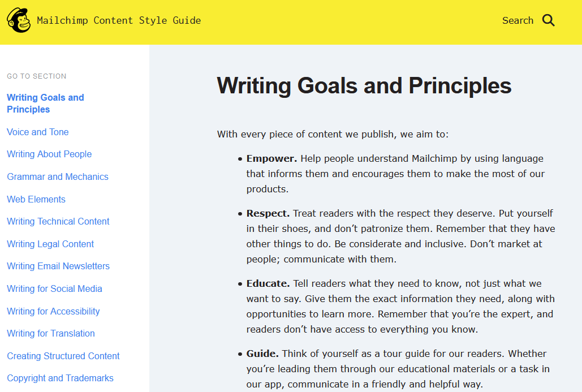This screenshot has width=582, height=392.
Task: Click the GO TO SECTION heading
Action: [x=36, y=76]
